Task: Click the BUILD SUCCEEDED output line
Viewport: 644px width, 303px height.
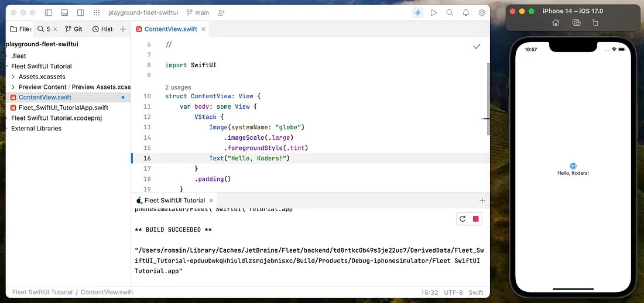Action: pyautogui.click(x=173, y=229)
